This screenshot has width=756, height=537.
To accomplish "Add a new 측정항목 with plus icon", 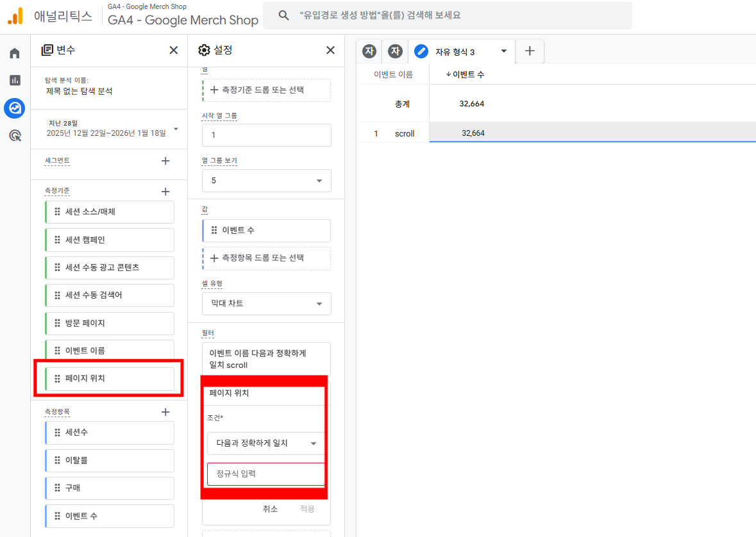I will point(165,412).
